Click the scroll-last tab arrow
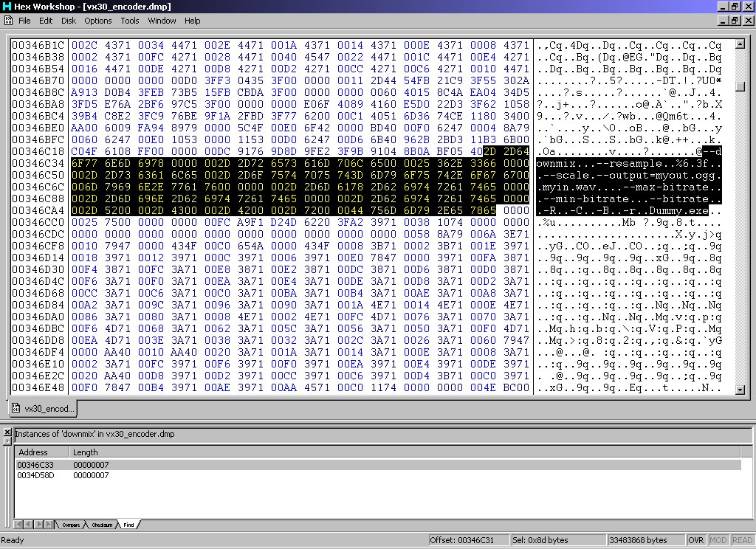This screenshot has height=549, width=756. click(49, 524)
